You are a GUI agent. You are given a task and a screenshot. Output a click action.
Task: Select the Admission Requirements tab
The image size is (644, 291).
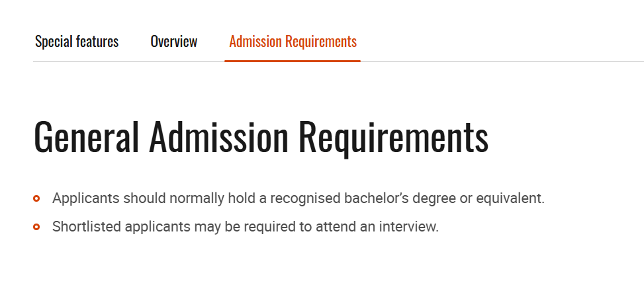pos(293,42)
